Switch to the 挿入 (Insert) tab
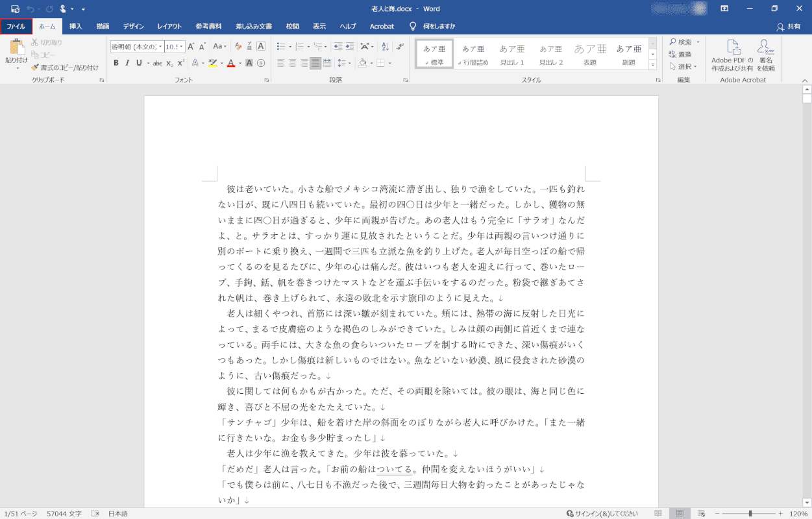This screenshot has width=812, height=519. 76,27
